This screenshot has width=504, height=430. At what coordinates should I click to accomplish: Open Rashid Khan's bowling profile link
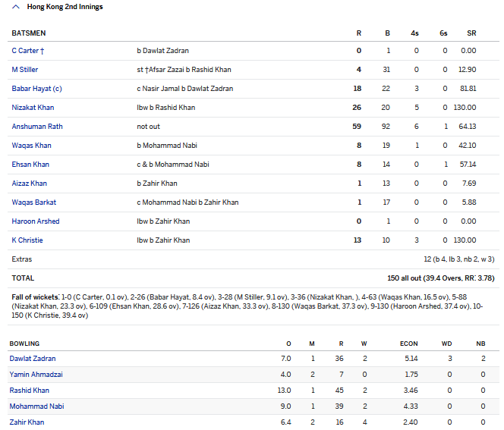pyautogui.click(x=30, y=391)
